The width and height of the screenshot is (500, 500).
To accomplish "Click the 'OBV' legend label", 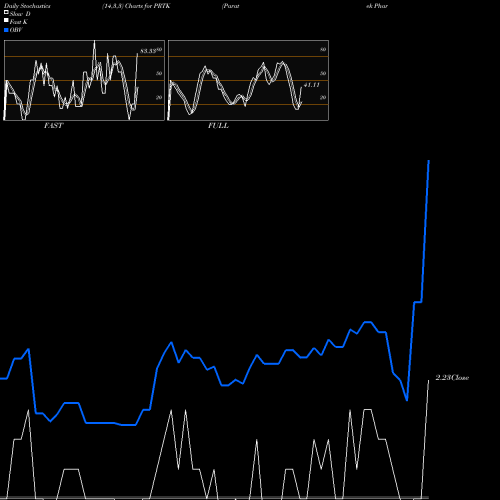I will coord(16,30).
